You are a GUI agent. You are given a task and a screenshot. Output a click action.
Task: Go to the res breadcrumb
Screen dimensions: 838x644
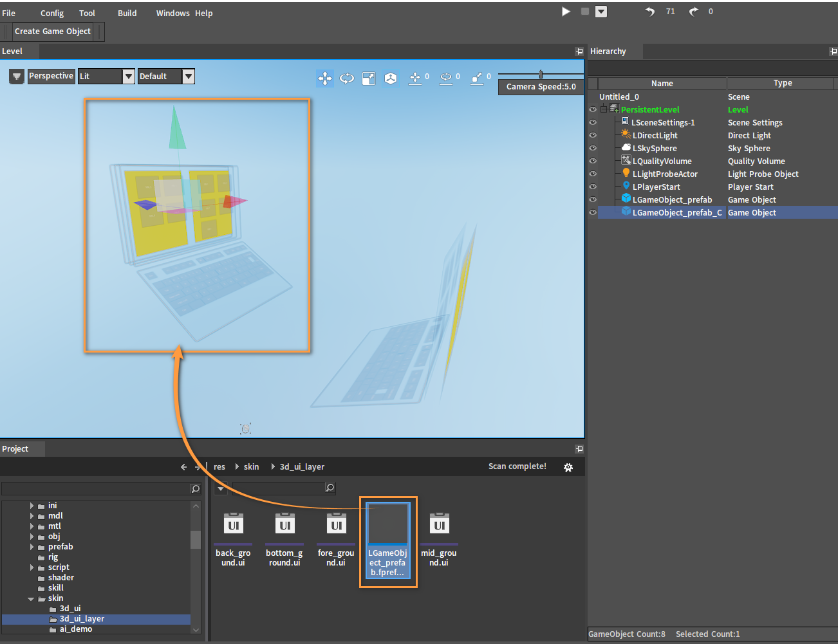point(219,467)
